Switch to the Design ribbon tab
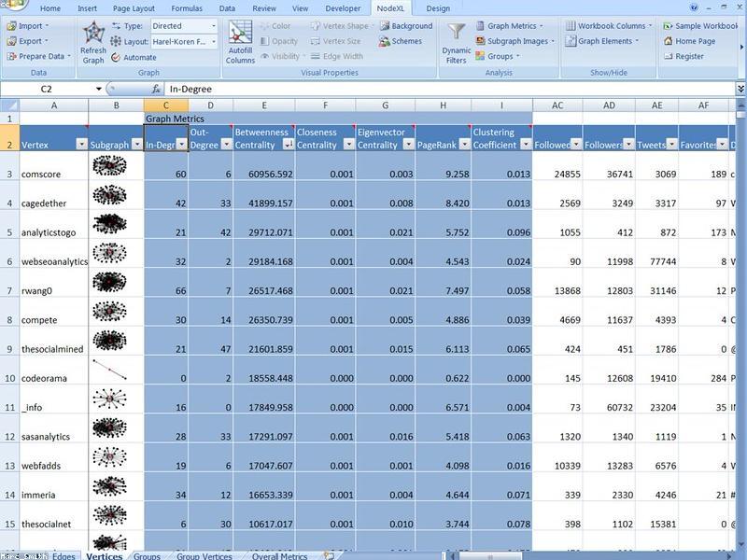Screen dimensions: 747x560 point(438,8)
